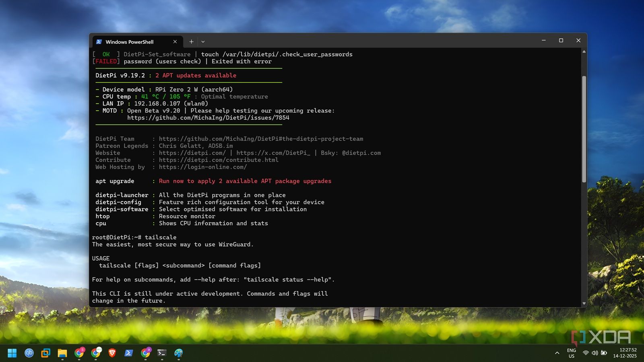Image resolution: width=644 pixels, height=362 pixels.
Task: Check the battery tray icon
Action: pos(604,353)
